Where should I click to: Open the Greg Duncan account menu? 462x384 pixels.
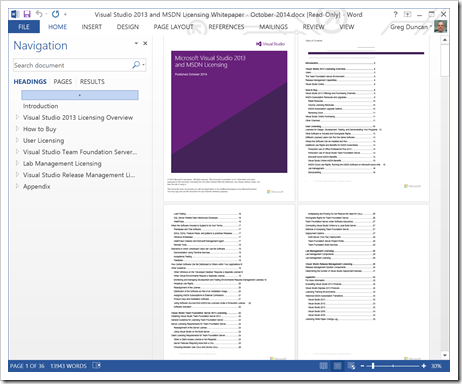(x=411, y=27)
